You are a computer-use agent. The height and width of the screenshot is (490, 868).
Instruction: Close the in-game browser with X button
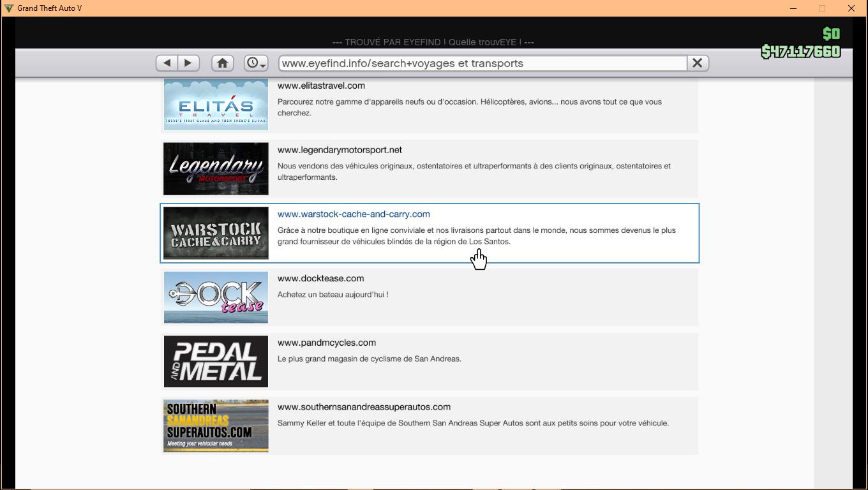697,63
